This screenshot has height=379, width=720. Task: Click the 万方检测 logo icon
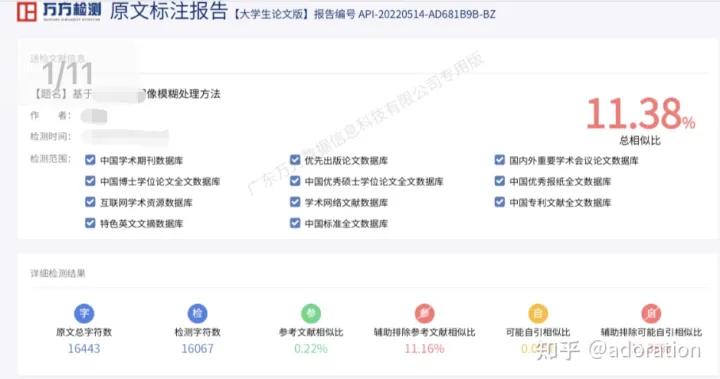coord(27,11)
